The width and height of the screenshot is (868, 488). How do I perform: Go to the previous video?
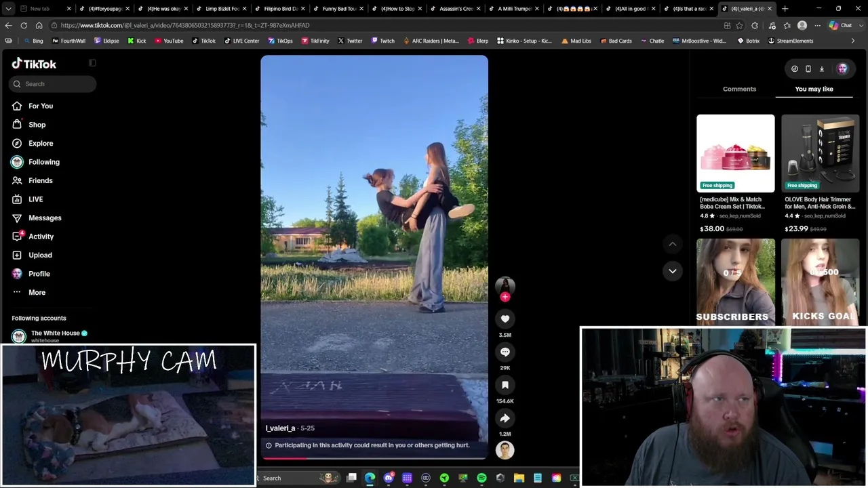click(x=673, y=244)
